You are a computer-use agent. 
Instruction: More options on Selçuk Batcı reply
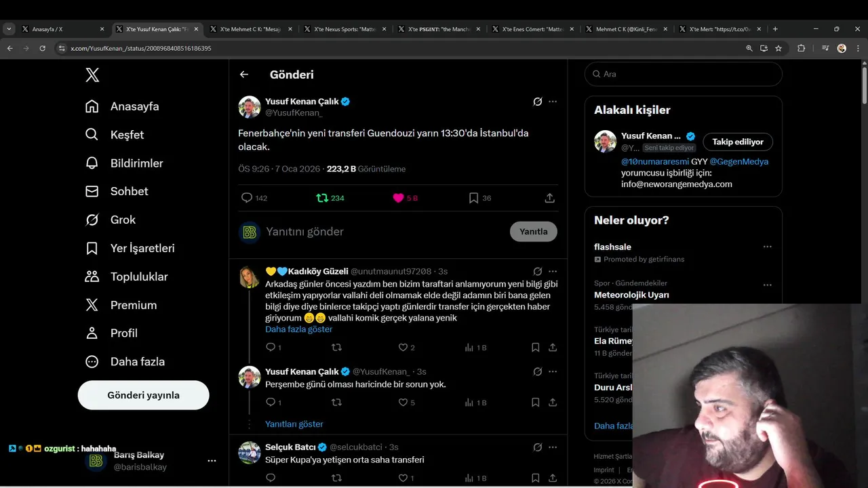tap(553, 447)
